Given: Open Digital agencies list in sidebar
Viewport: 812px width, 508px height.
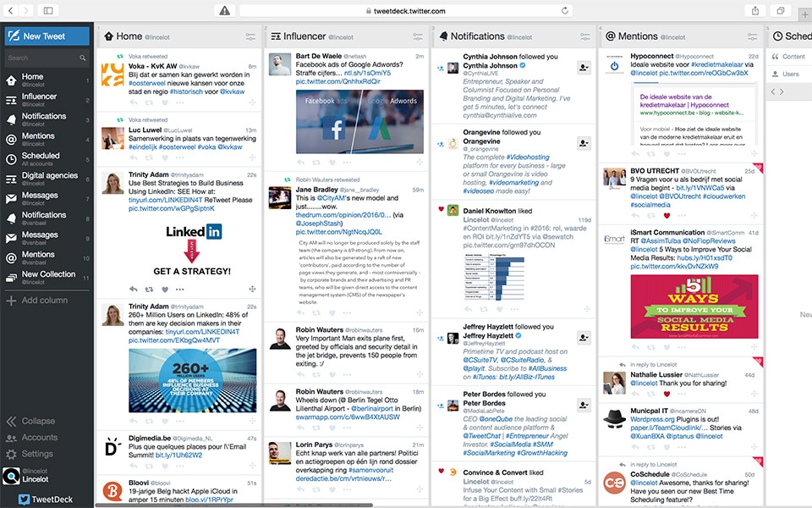Looking at the screenshot, I should pyautogui.click(x=47, y=179).
